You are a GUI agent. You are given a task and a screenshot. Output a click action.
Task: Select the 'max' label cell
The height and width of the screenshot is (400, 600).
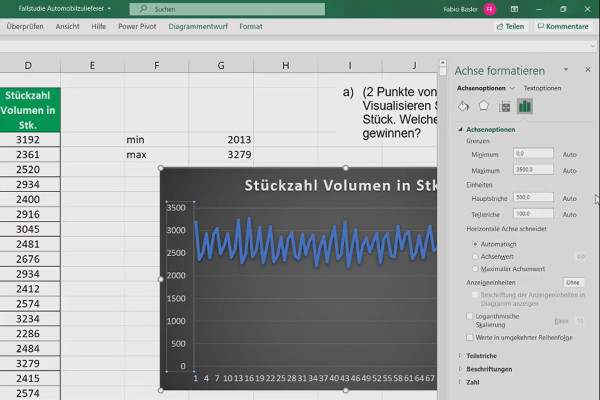[x=157, y=155]
